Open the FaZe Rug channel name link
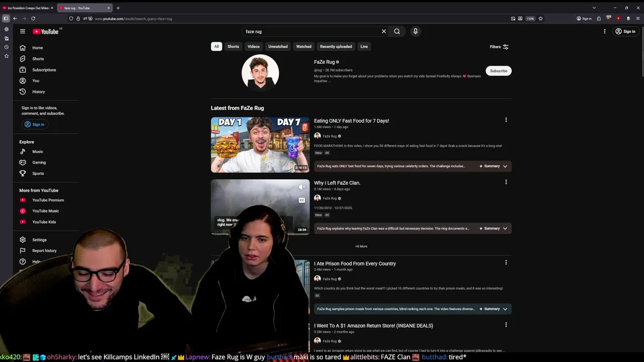 pyautogui.click(x=325, y=62)
